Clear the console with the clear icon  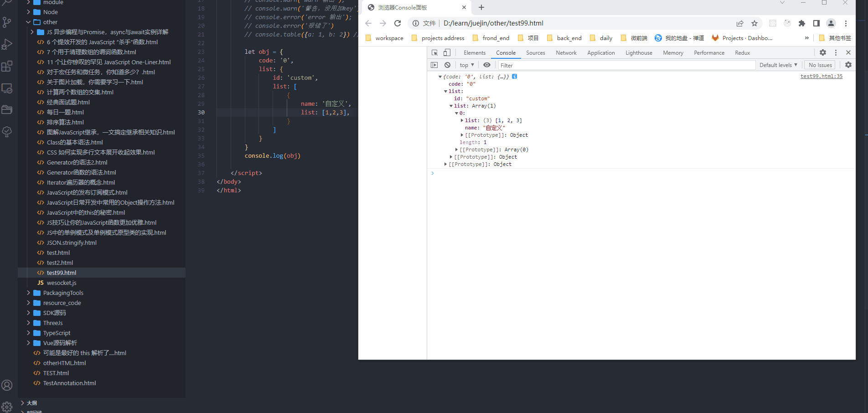[447, 65]
